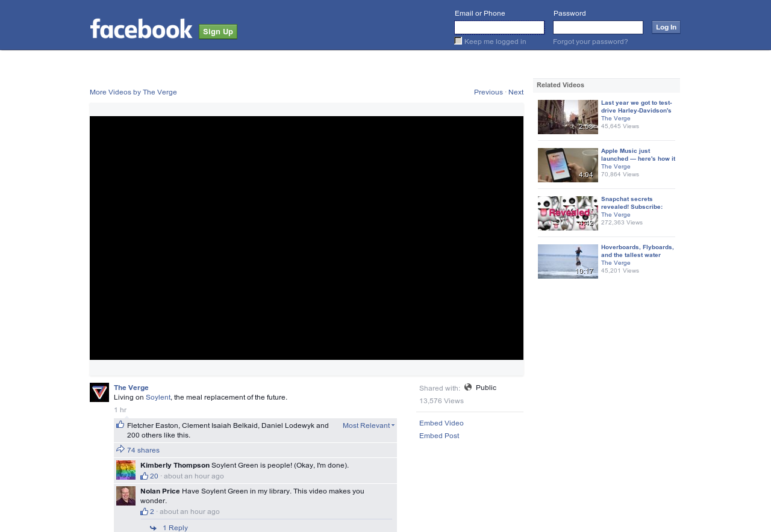Click the Facebook logo
The width and height of the screenshot is (771, 532).
pyautogui.click(x=141, y=28)
